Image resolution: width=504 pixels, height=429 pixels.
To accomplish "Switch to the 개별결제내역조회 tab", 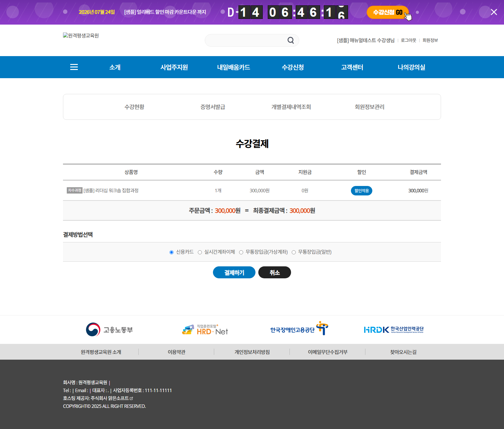I will coord(291,107).
